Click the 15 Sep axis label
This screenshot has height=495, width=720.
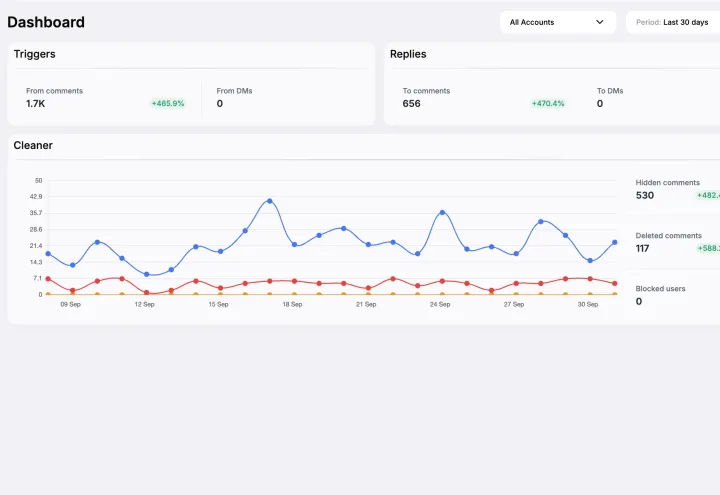click(x=219, y=304)
